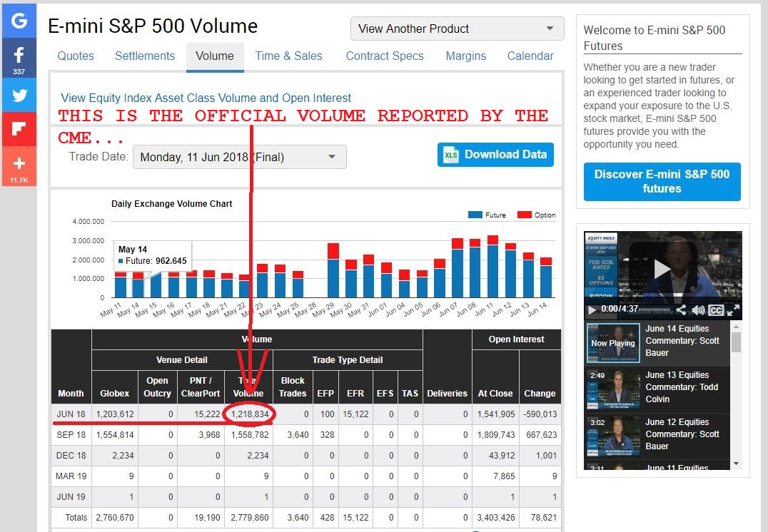Open Equity Index Asset Class Volume link

206,98
